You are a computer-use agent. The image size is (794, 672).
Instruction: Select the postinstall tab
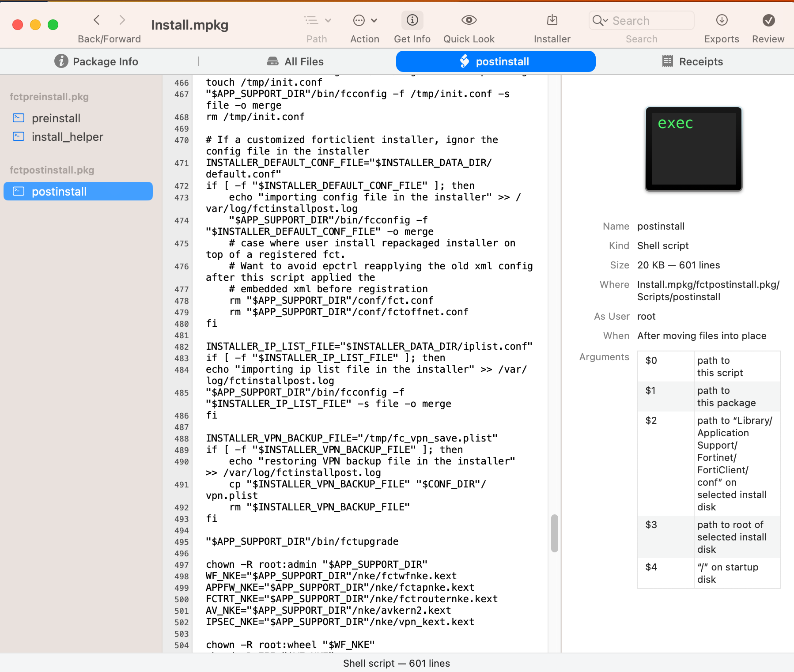point(495,62)
